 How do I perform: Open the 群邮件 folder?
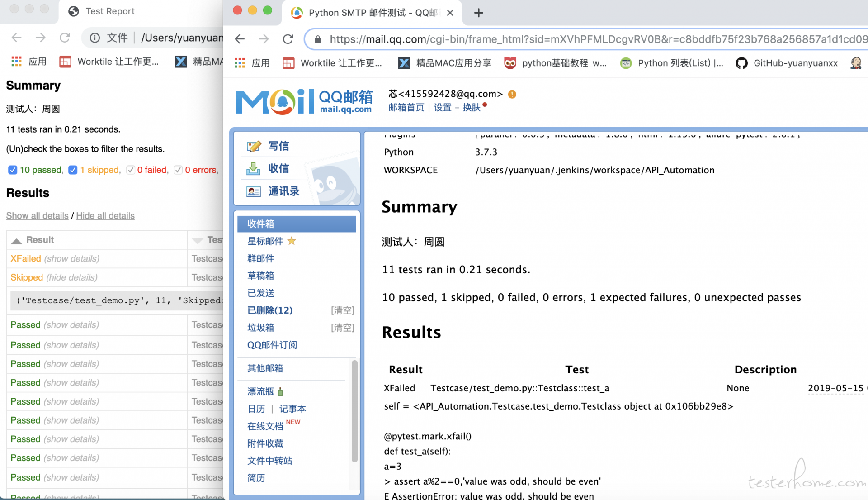click(260, 258)
